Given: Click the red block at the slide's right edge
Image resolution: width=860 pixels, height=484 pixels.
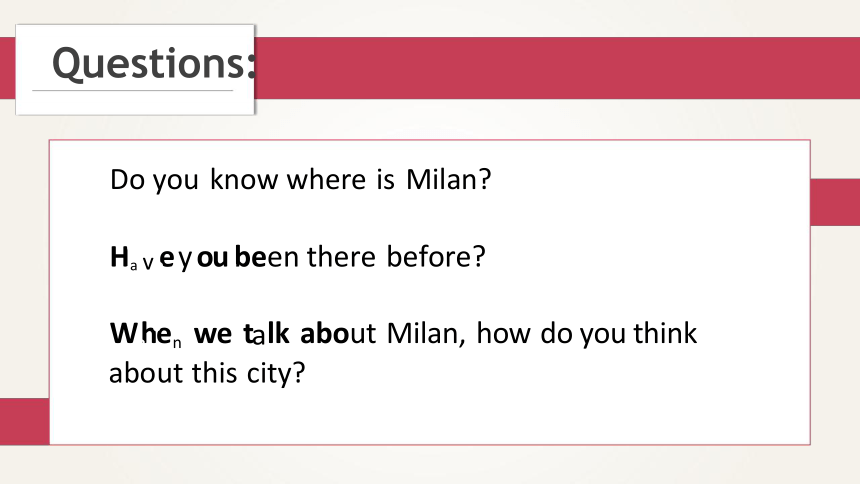Looking at the screenshot, I should click(835, 202).
